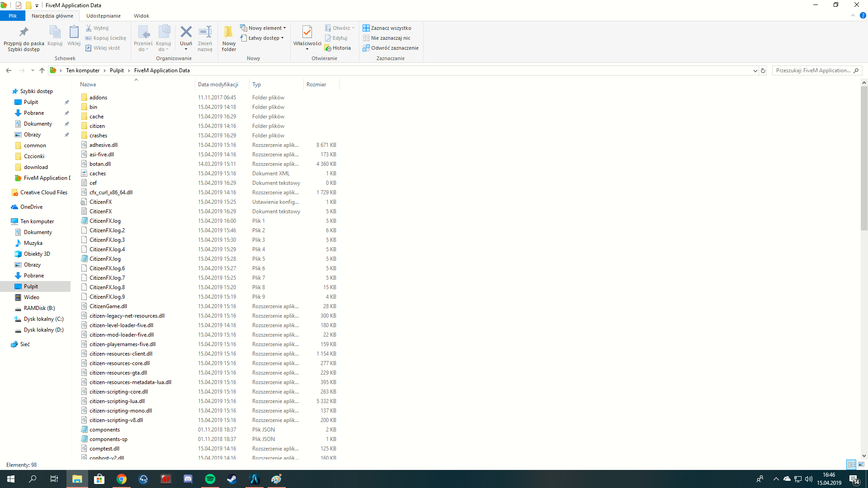Expand the address bar history dropdown
The image size is (868, 488).
pyautogui.click(x=755, y=70)
